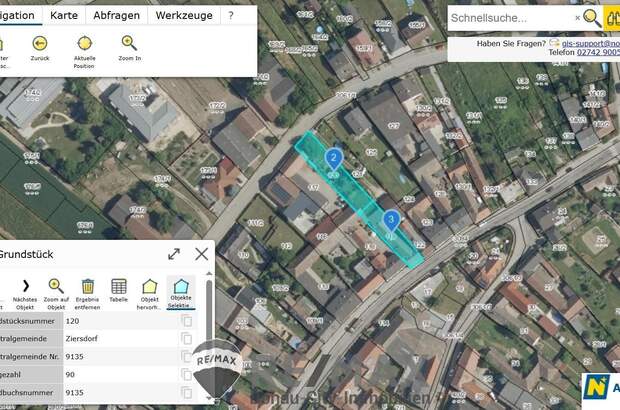Run the quick search magnifier

point(592,18)
